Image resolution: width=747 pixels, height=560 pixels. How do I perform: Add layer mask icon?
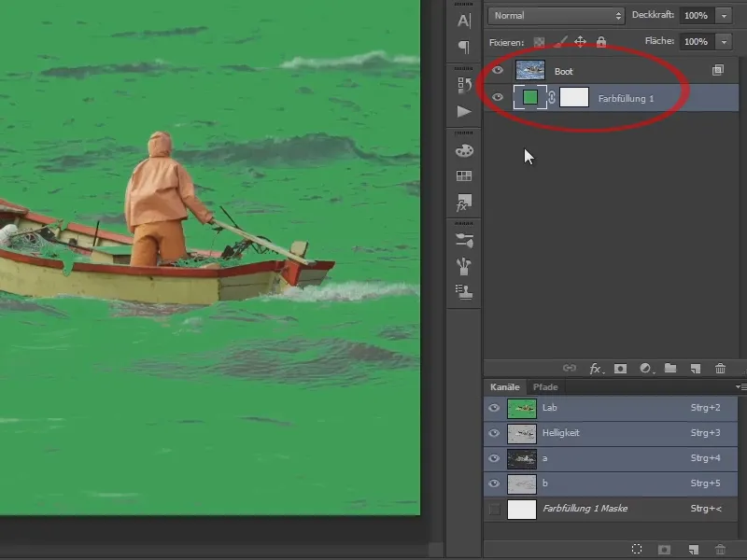point(620,368)
